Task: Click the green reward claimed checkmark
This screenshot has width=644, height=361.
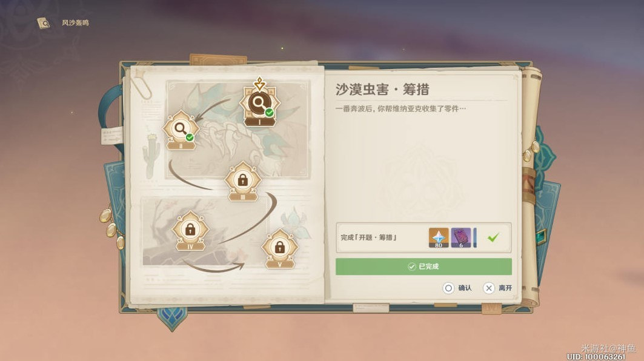Action: pos(493,237)
